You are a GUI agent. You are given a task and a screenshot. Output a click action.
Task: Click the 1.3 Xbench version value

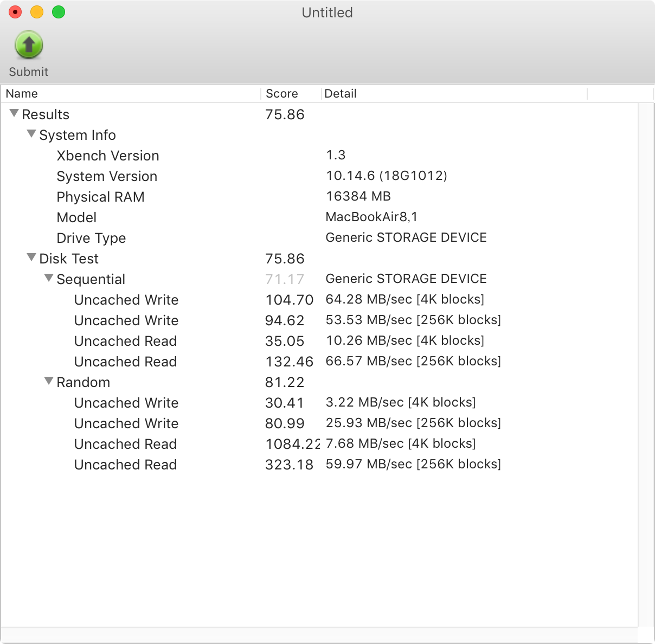pos(336,155)
